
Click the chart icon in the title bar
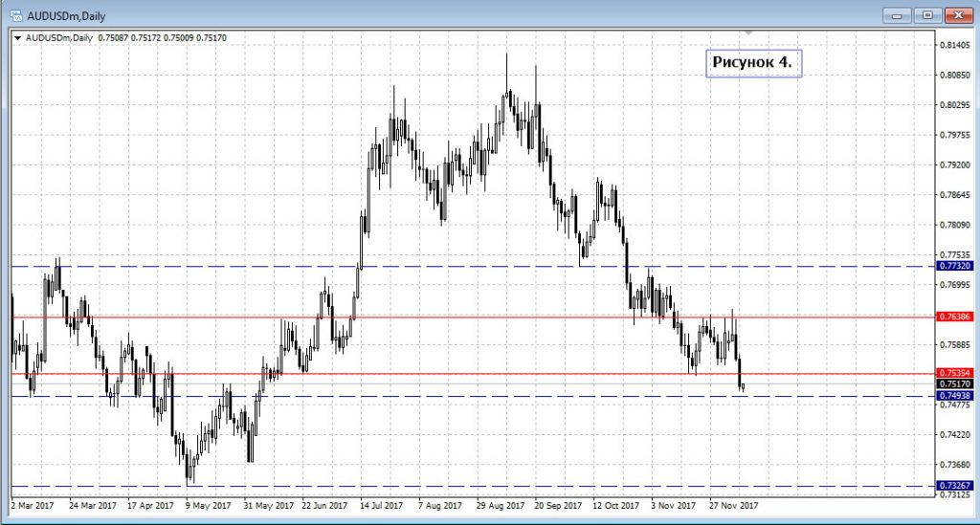pos(15,15)
